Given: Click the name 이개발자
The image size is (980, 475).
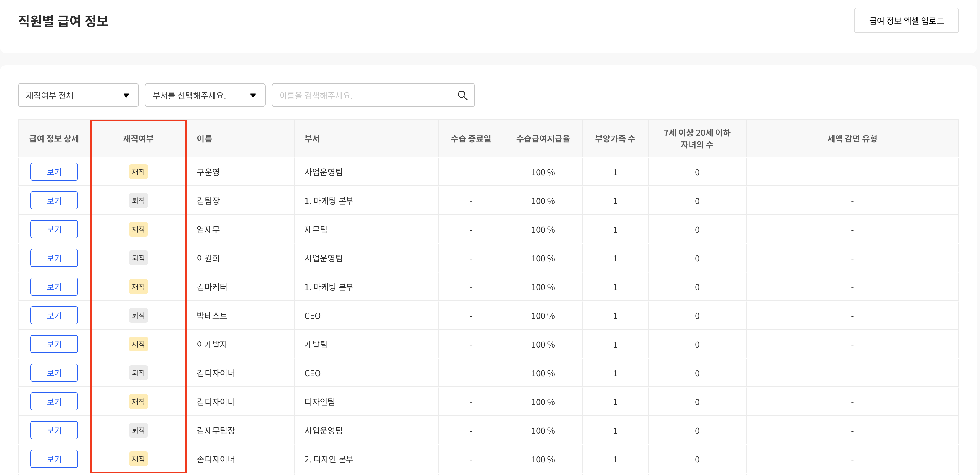Looking at the screenshot, I should pos(212,345).
